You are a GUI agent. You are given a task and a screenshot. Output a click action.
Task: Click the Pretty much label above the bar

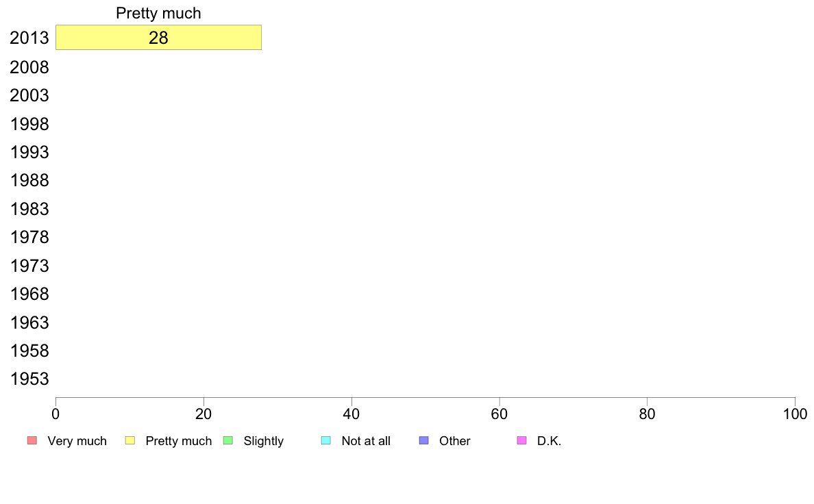pos(158,13)
